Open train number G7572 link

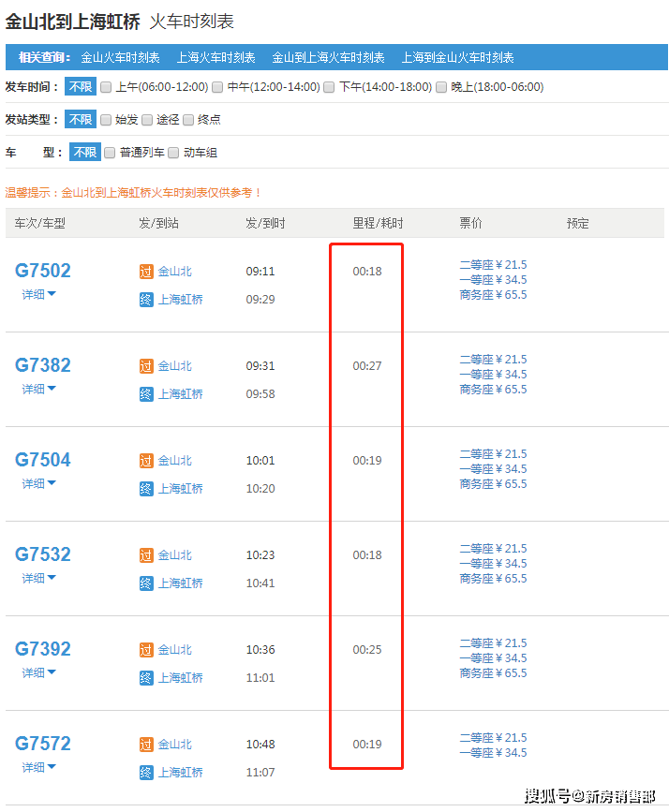click(43, 744)
